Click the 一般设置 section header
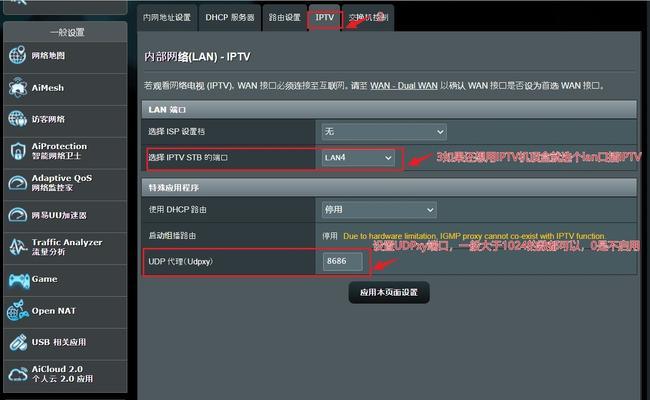650x400 pixels. [x=67, y=32]
